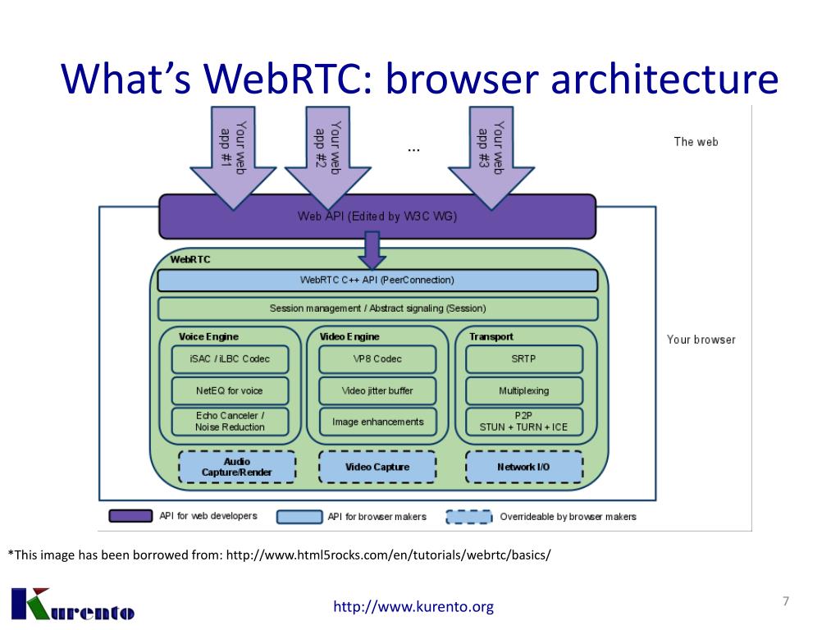Click the Network I/O dashed box
Screen dimensions: 840x630
(524, 467)
